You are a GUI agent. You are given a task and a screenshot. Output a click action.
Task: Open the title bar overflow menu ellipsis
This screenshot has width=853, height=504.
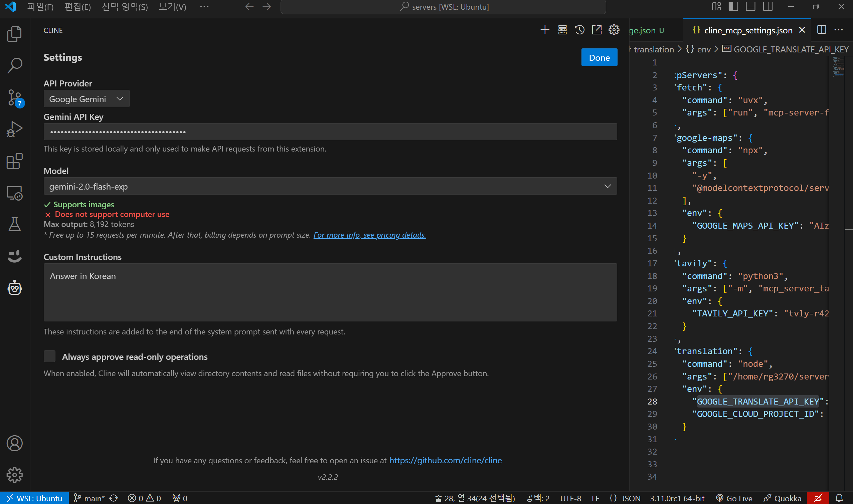pyautogui.click(x=204, y=7)
